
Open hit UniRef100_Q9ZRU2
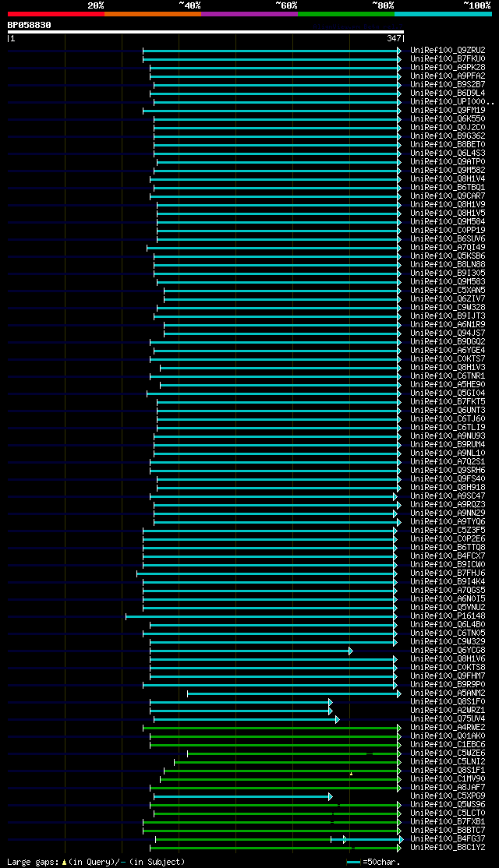pos(448,51)
